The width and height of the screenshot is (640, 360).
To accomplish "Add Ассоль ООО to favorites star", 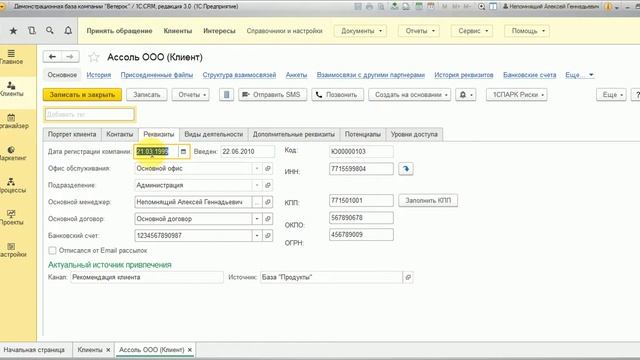I will click(94, 57).
